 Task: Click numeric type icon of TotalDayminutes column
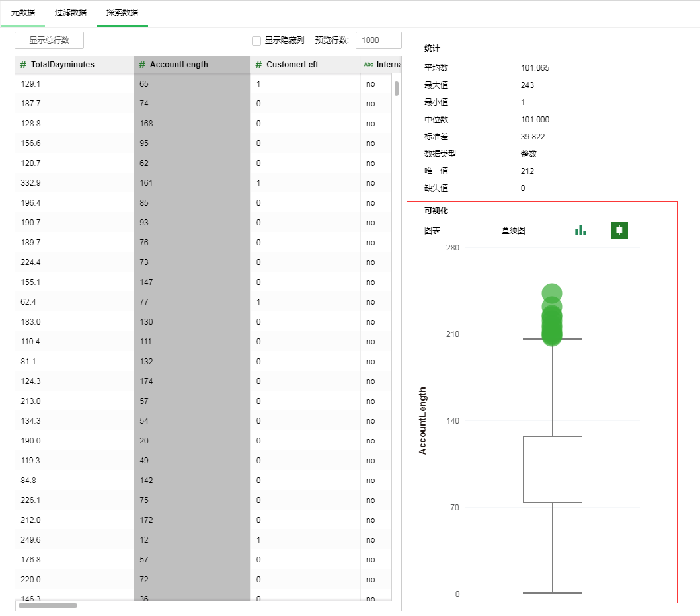click(x=23, y=65)
